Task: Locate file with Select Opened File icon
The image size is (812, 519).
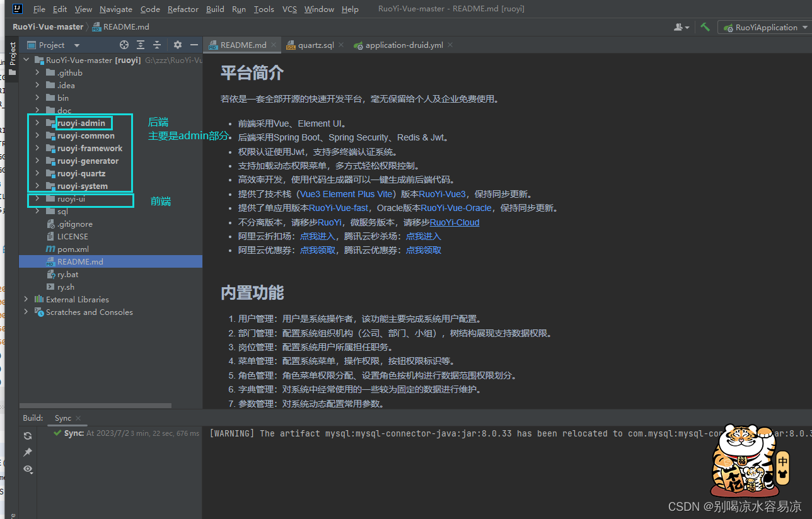Action: point(124,45)
